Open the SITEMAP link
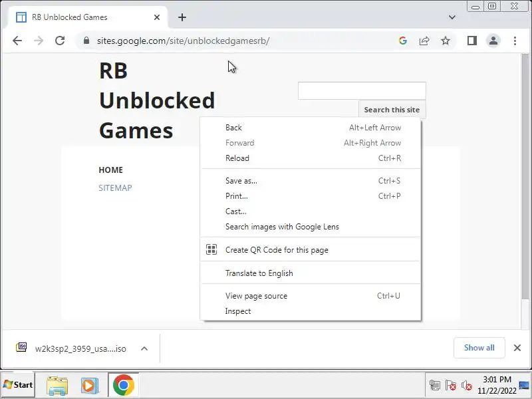 click(115, 188)
